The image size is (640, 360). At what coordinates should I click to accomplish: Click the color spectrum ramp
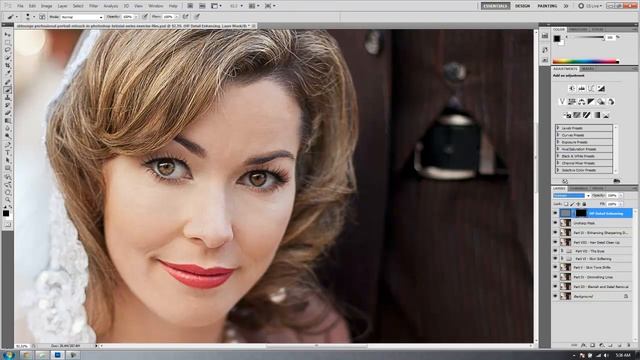[586, 61]
